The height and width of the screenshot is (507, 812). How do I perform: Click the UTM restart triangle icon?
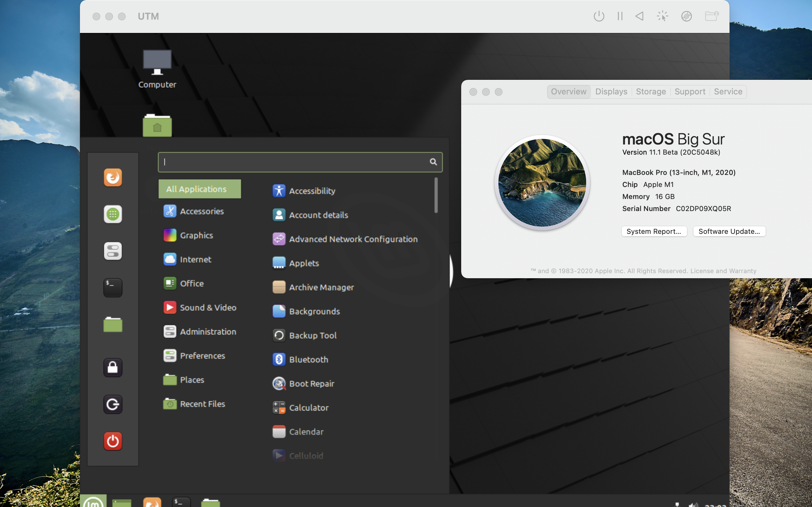[639, 16]
